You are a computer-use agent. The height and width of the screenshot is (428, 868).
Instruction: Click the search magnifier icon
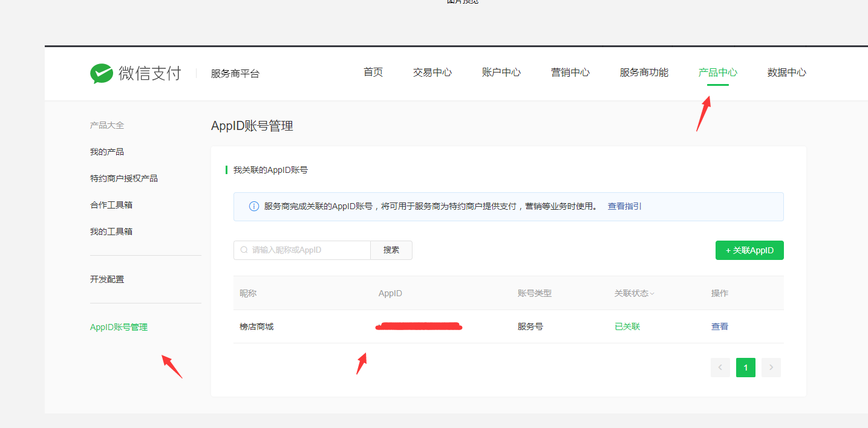[244, 250]
